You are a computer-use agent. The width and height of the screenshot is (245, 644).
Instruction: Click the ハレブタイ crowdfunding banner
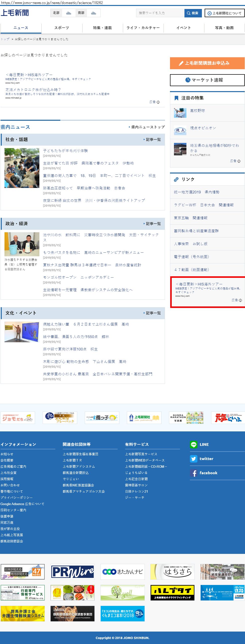172,592
